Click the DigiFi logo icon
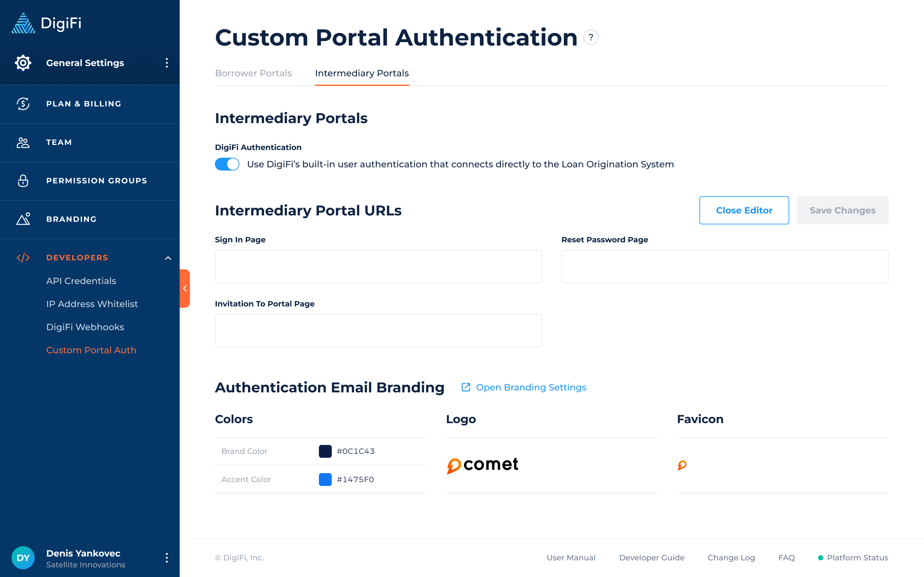 point(23,23)
